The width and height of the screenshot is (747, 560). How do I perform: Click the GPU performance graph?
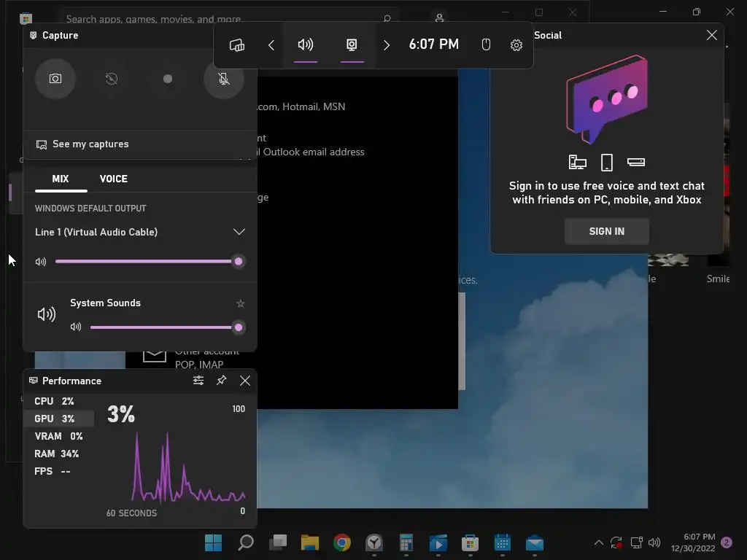pyautogui.click(x=188, y=467)
